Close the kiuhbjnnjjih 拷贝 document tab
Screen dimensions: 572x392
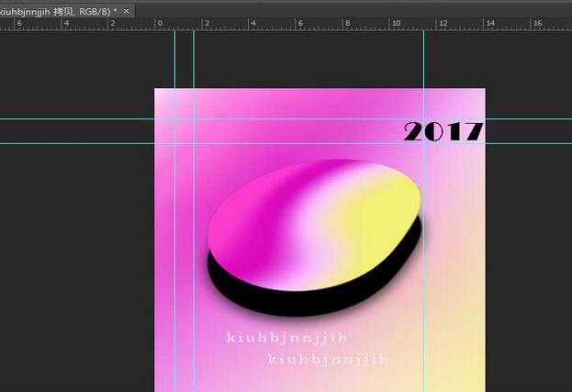tap(127, 9)
